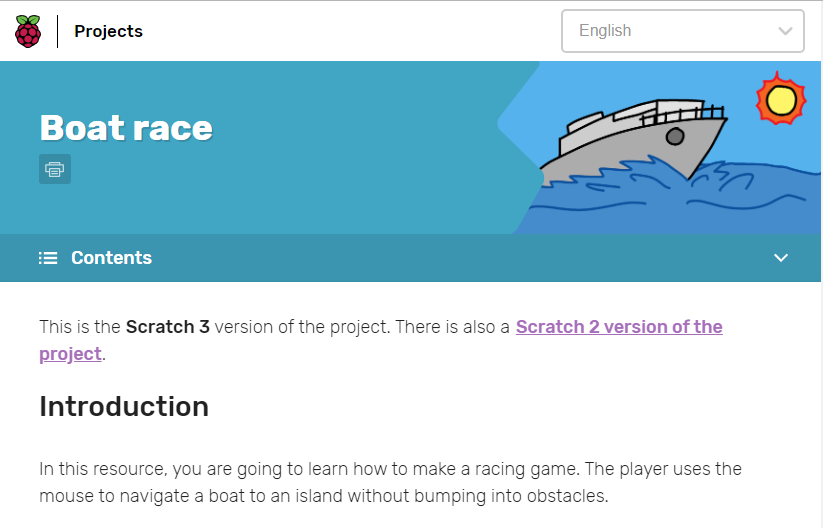823x528 pixels.
Task: Click the bold Scratch 3 text
Action: pos(167,327)
